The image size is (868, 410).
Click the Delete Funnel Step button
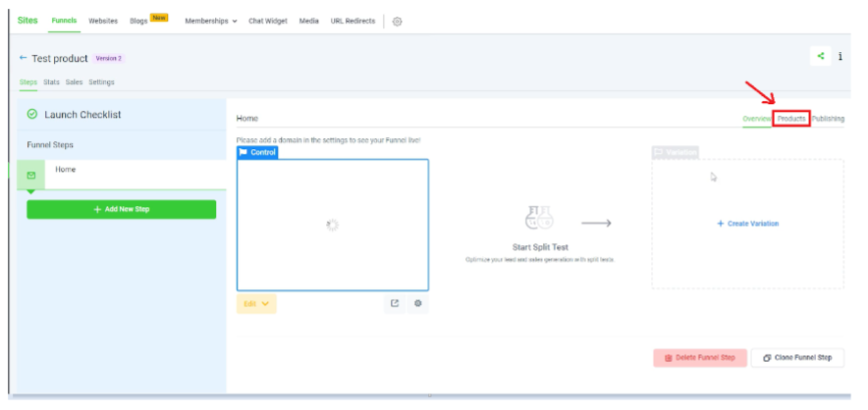699,357
